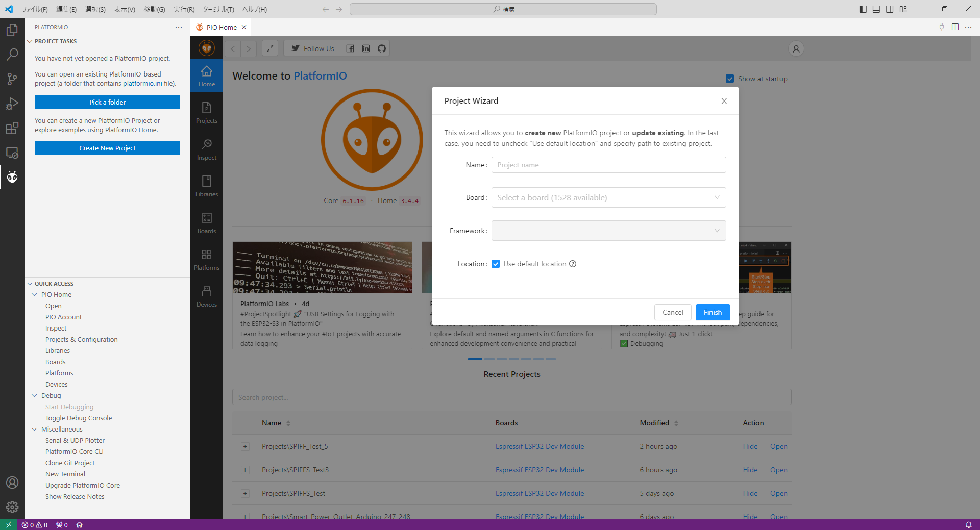This screenshot has height=530, width=980.
Task: Open the Select a board dropdown
Action: [x=608, y=197]
